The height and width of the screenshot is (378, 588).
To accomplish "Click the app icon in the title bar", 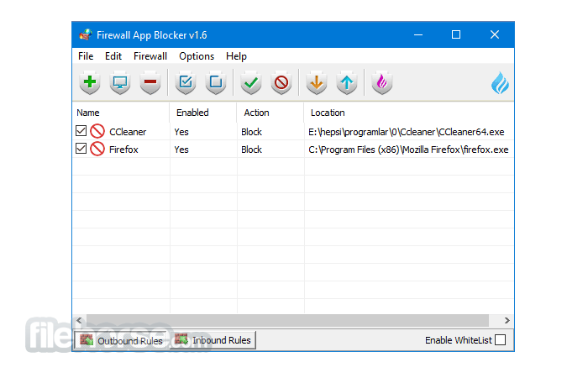I will [86, 35].
